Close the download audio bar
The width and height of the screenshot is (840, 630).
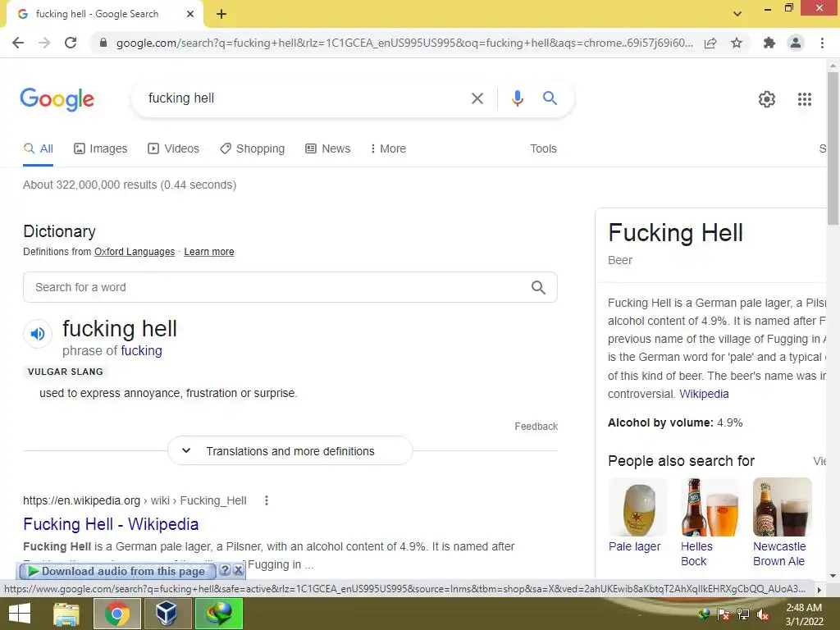pyautogui.click(x=239, y=570)
